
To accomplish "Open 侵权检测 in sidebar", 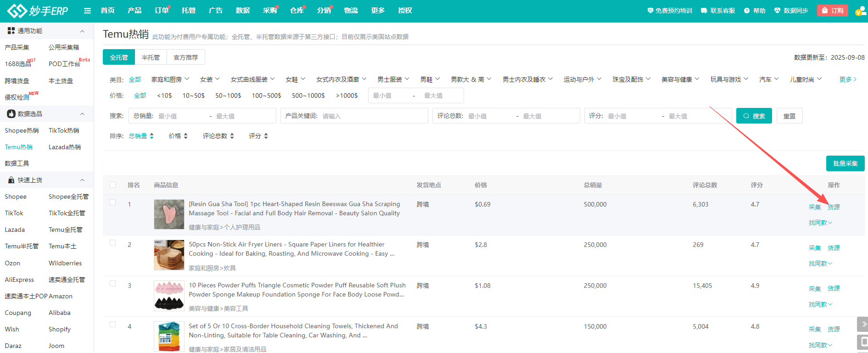I will [x=17, y=97].
